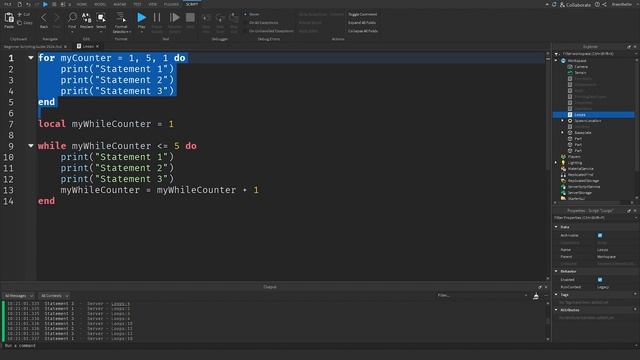Click the new file icon in title bar

pyautogui.click(x=19, y=4)
